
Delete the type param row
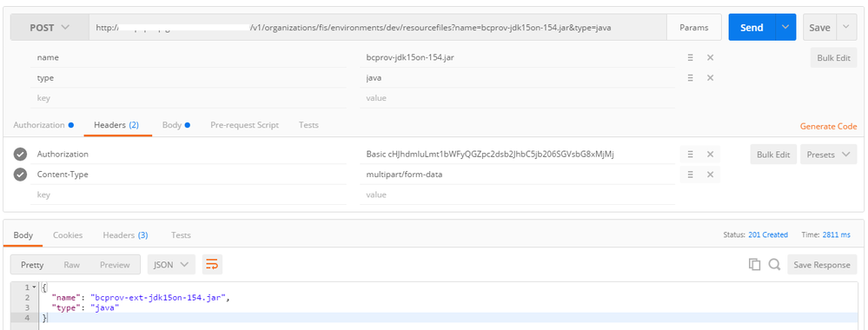point(710,78)
